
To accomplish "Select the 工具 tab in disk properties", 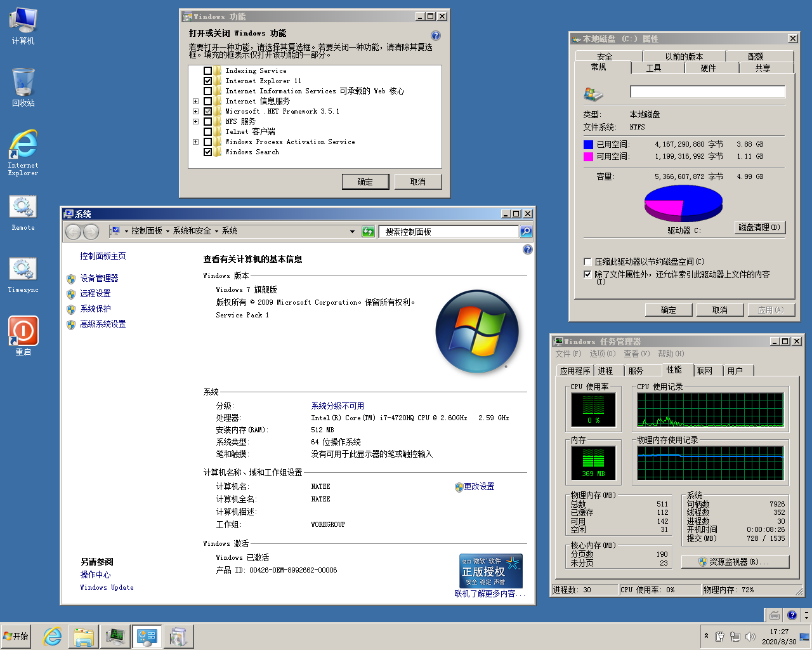I will pos(653,68).
